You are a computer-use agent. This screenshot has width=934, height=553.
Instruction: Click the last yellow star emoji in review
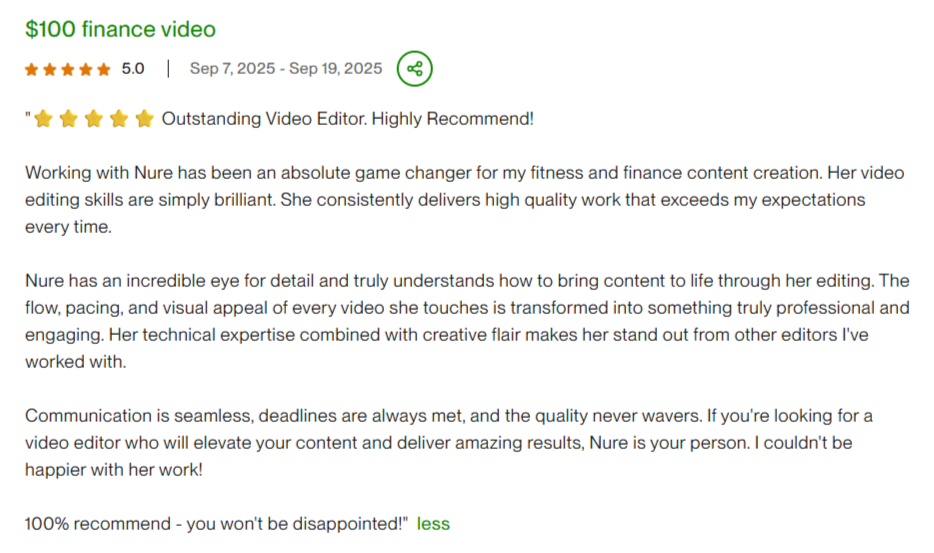145,120
